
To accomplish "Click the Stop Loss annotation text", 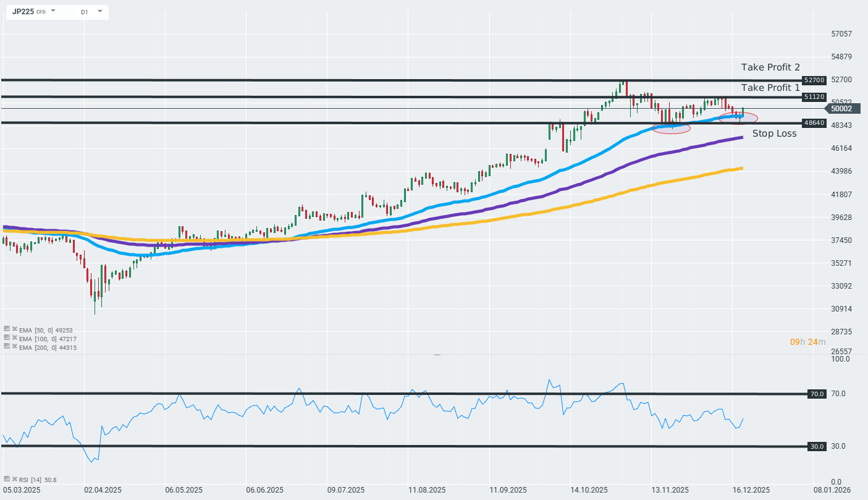I will coord(774,133).
